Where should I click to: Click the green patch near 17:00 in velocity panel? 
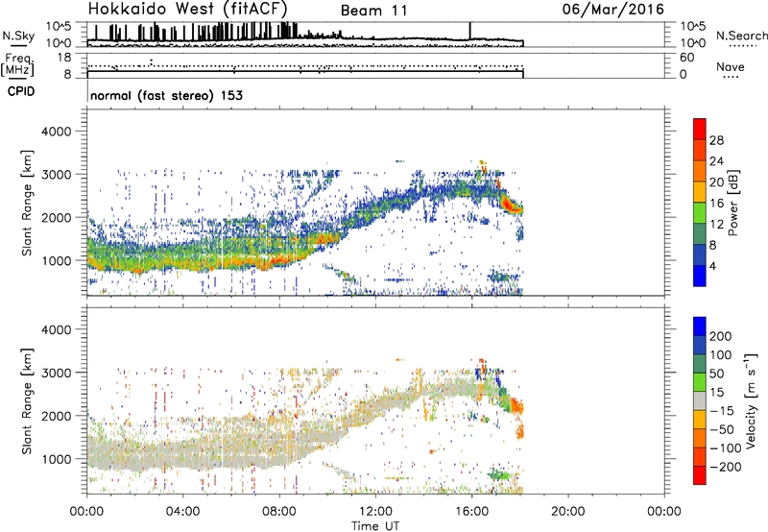click(499, 474)
